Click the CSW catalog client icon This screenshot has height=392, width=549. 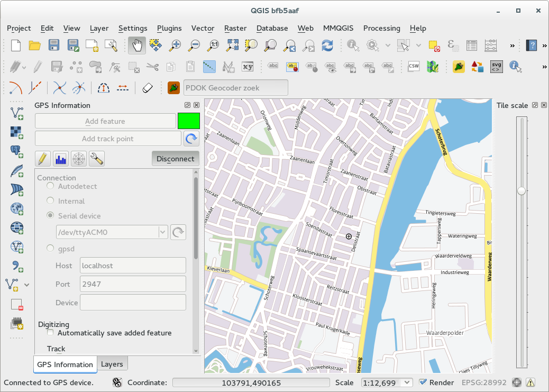(414, 66)
